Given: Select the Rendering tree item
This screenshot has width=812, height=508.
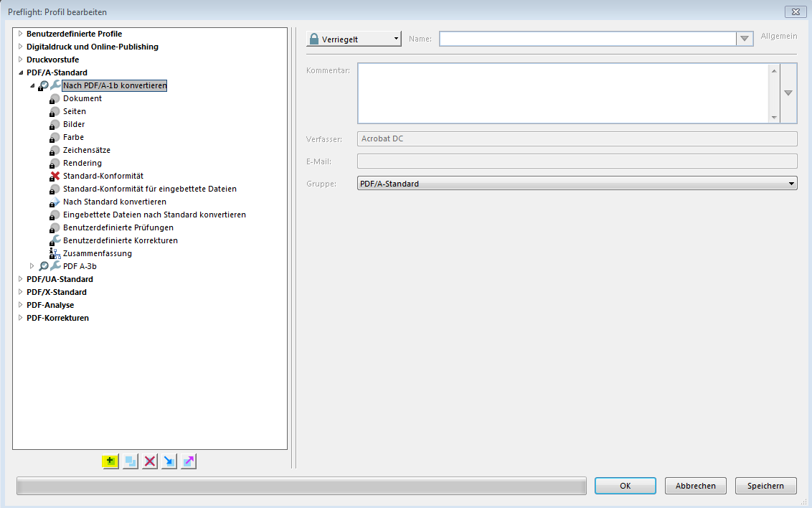Looking at the screenshot, I should [x=82, y=163].
